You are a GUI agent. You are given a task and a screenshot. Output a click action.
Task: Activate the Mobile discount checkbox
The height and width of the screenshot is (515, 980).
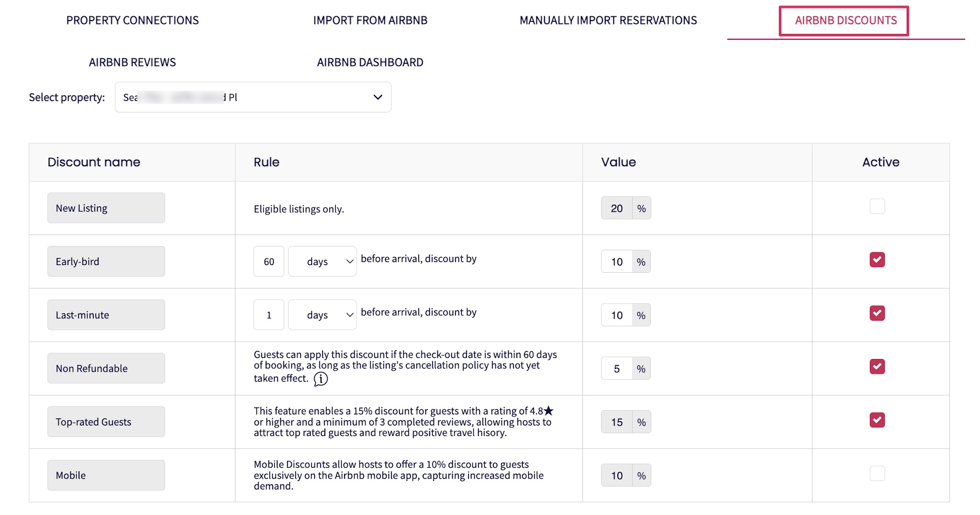tap(877, 473)
